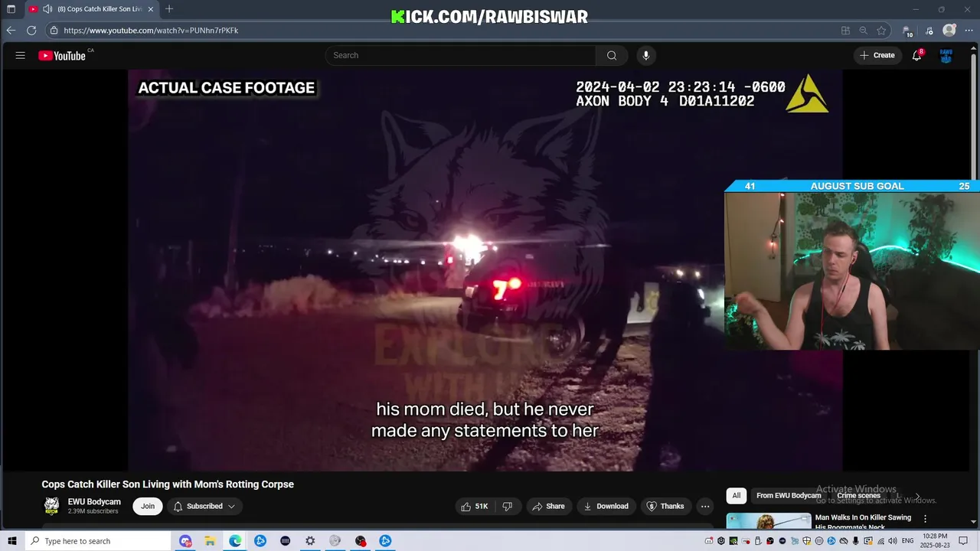This screenshot has width=980, height=551.
Task: Open more actions ellipsis under video
Action: click(705, 506)
